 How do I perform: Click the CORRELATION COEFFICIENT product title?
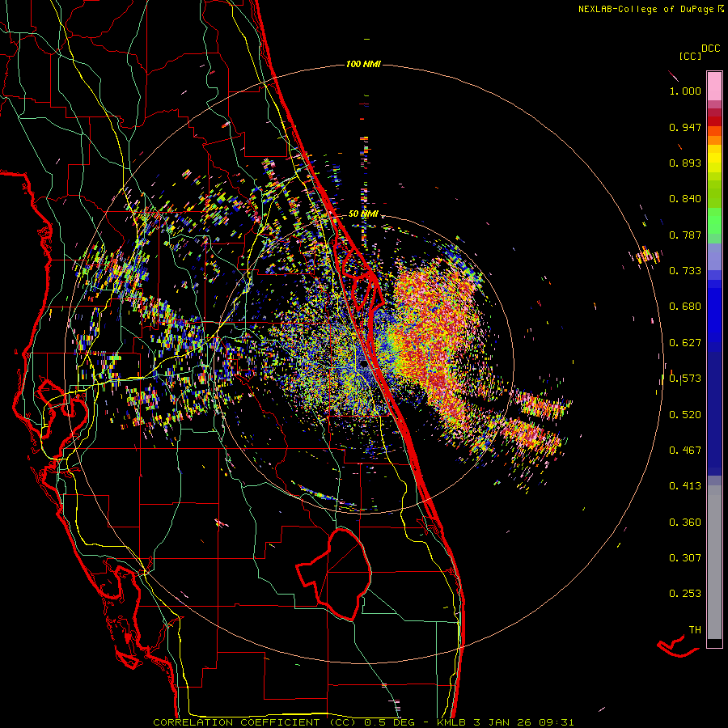point(255,722)
